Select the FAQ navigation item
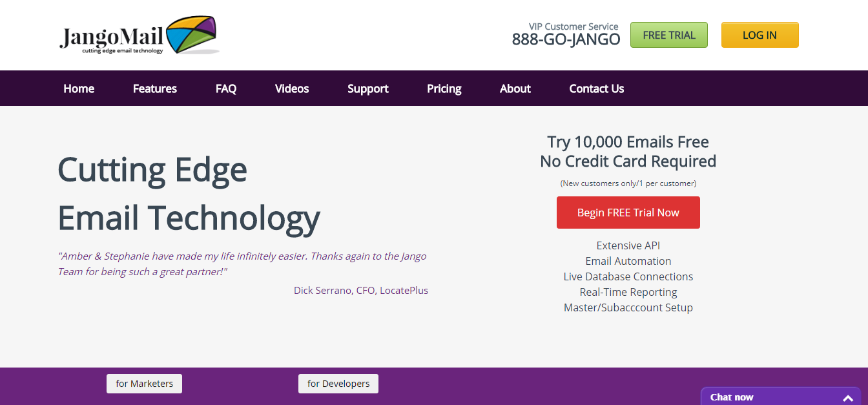 pyautogui.click(x=225, y=88)
